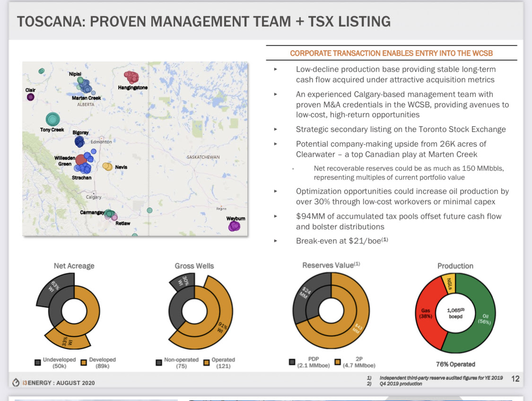Click the 76% Operated caption
Screen dimensions: 532x401
click(x=455, y=364)
